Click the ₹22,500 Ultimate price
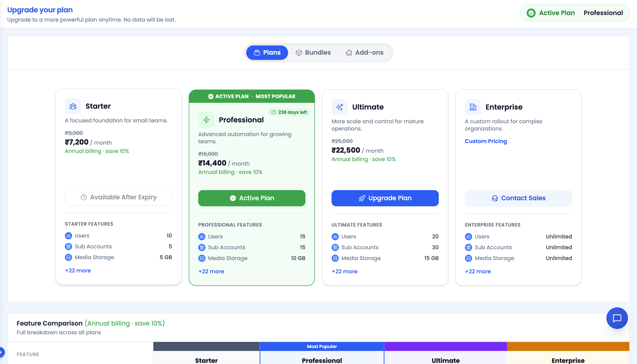The image size is (637, 364). 346,150
